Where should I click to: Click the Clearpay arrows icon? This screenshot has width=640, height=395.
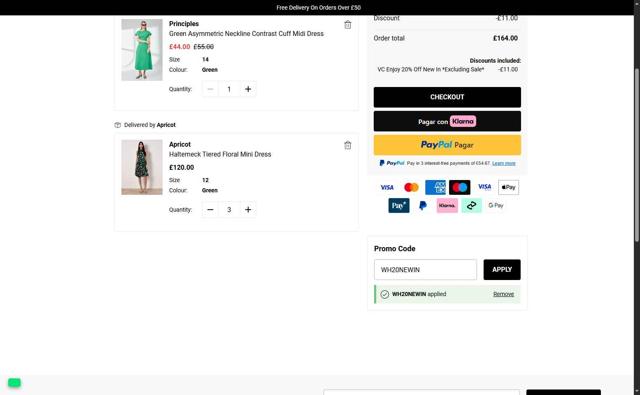pyautogui.click(x=471, y=206)
